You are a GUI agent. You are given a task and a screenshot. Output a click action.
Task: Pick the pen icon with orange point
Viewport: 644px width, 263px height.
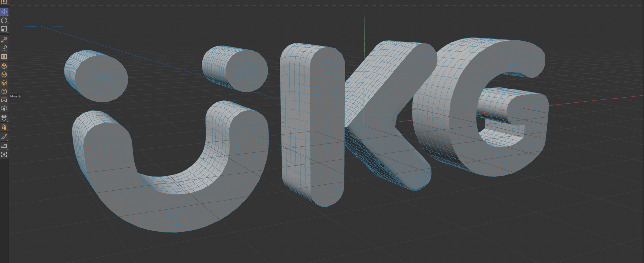click(4, 39)
